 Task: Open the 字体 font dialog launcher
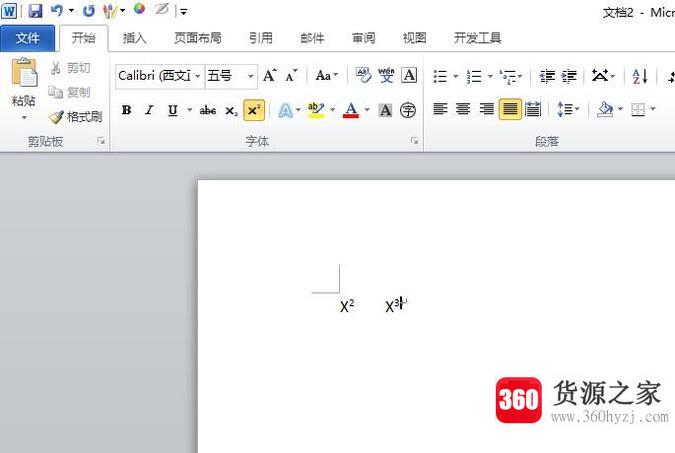[414, 140]
